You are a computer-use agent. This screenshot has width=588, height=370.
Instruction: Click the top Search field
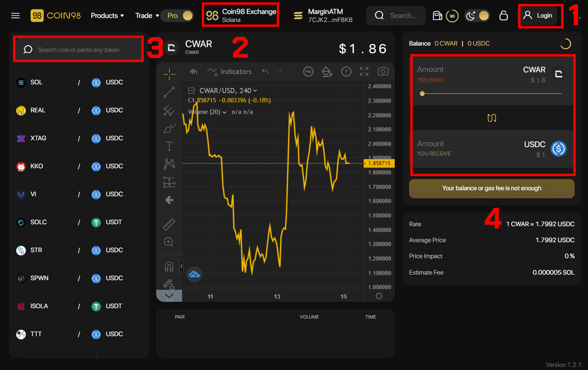click(396, 16)
